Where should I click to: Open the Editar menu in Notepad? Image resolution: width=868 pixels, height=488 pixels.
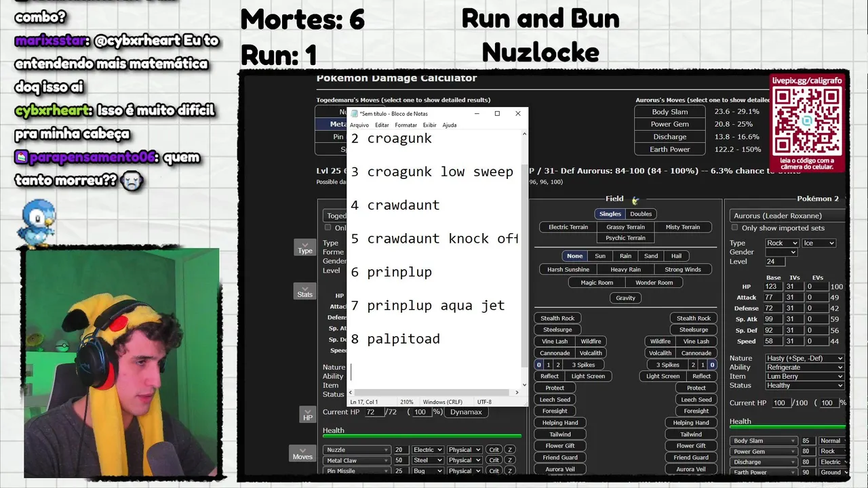pyautogui.click(x=382, y=125)
